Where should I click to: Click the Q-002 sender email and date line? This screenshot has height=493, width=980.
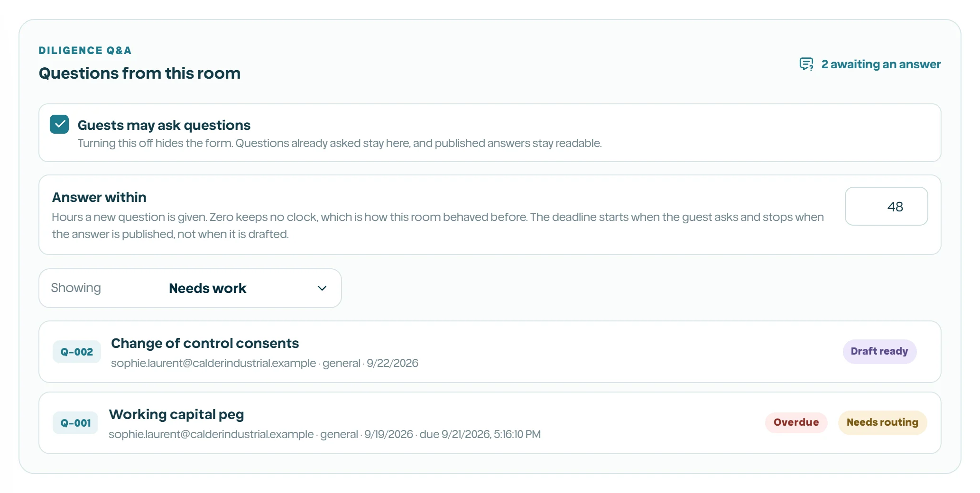(x=265, y=363)
